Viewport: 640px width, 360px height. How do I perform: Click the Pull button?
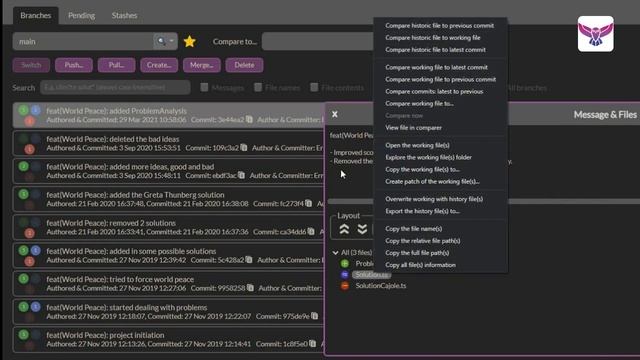[116, 65]
